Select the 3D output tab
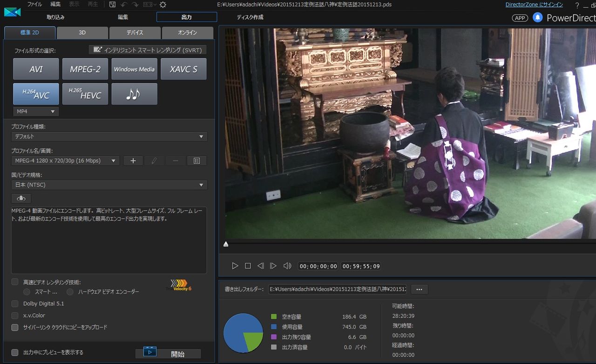The image size is (596, 364). pyautogui.click(x=82, y=33)
